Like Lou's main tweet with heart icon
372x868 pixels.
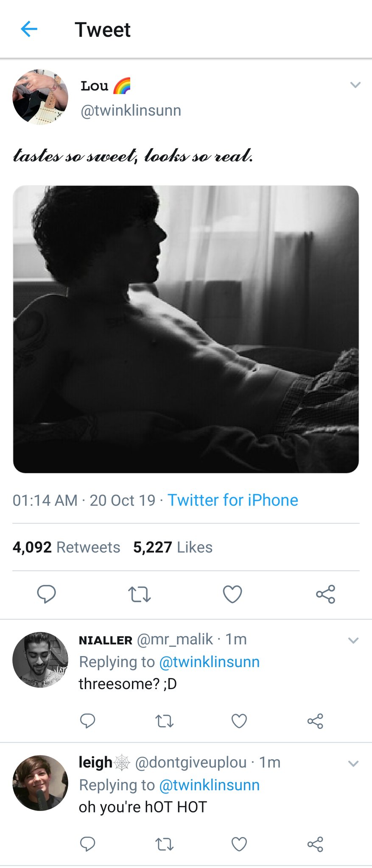pos(232,594)
